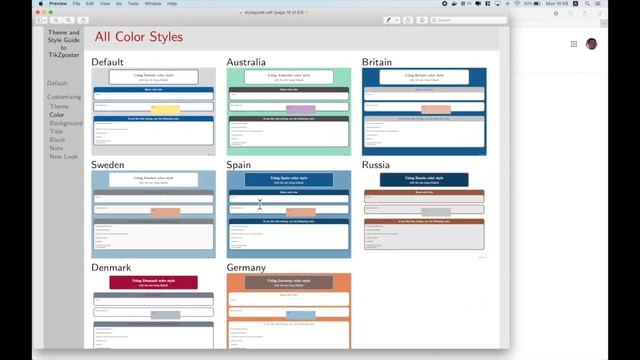This screenshot has height=360, width=640.
Task: Click the Wi-Fi icon in menu bar
Action: pos(517,4)
